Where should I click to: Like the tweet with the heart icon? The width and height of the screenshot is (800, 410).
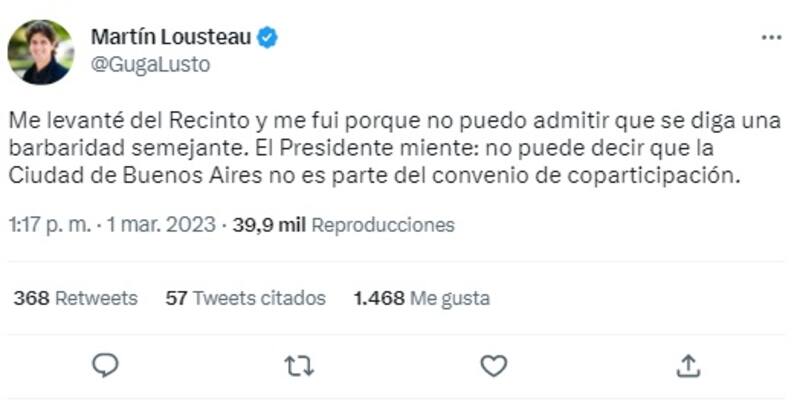(494, 366)
